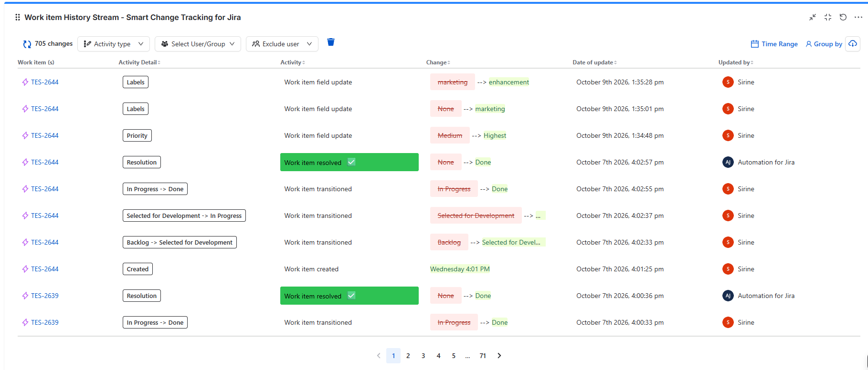Screen dimensions: 868x370
Task: Sort by the Updated by column header
Action: coord(736,62)
